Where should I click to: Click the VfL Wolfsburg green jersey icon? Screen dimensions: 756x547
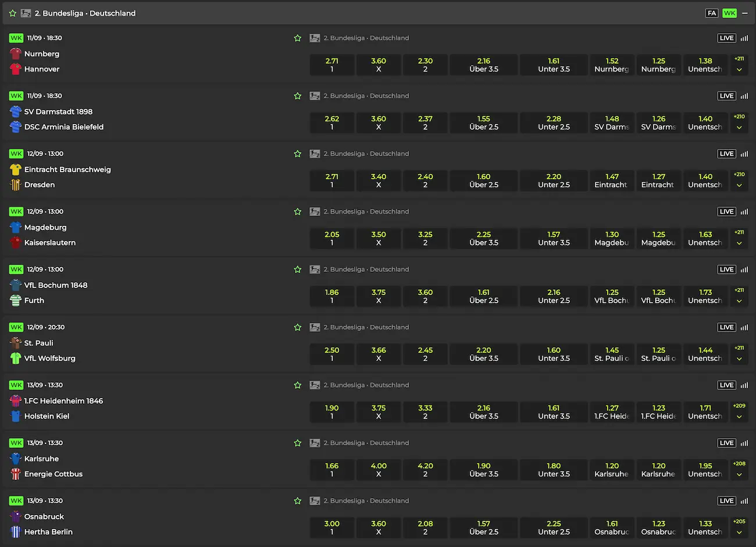point(16,358)
